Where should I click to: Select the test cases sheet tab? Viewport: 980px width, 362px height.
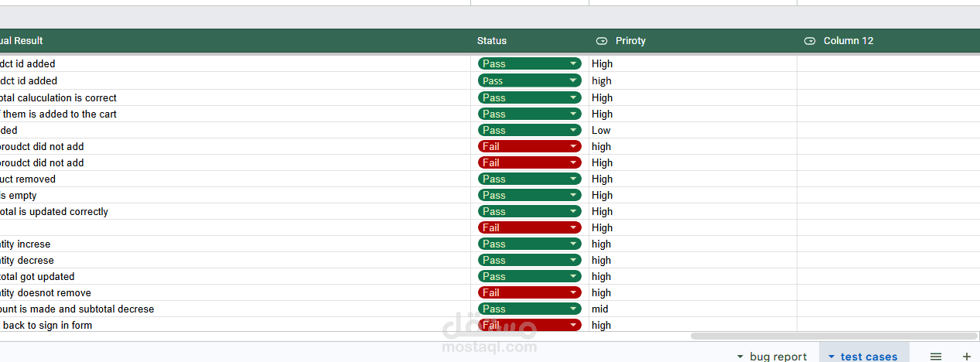pos(869,357)
